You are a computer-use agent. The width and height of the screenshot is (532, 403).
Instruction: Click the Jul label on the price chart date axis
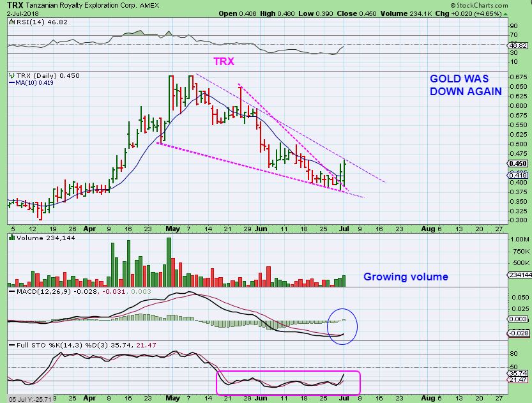(x=344, y=229)
